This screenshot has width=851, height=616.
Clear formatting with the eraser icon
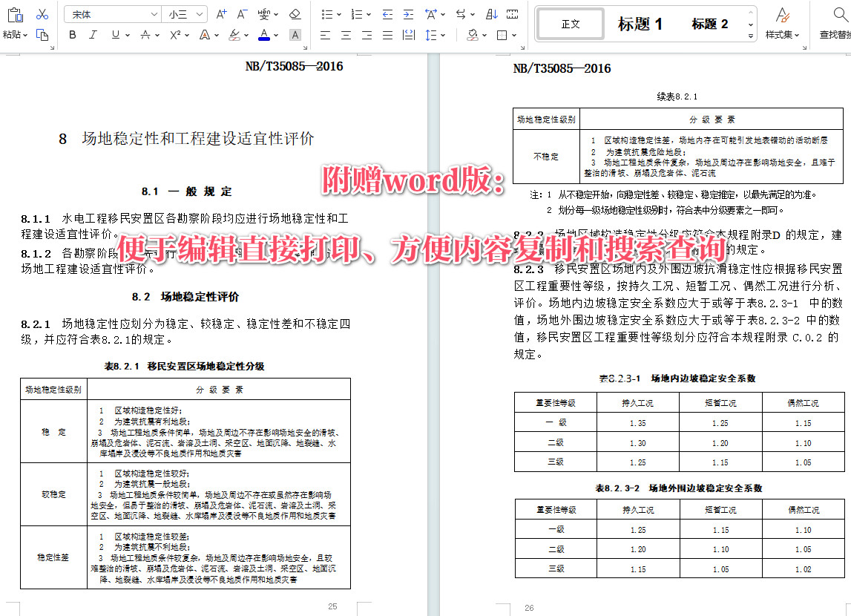tap(294, 13)
